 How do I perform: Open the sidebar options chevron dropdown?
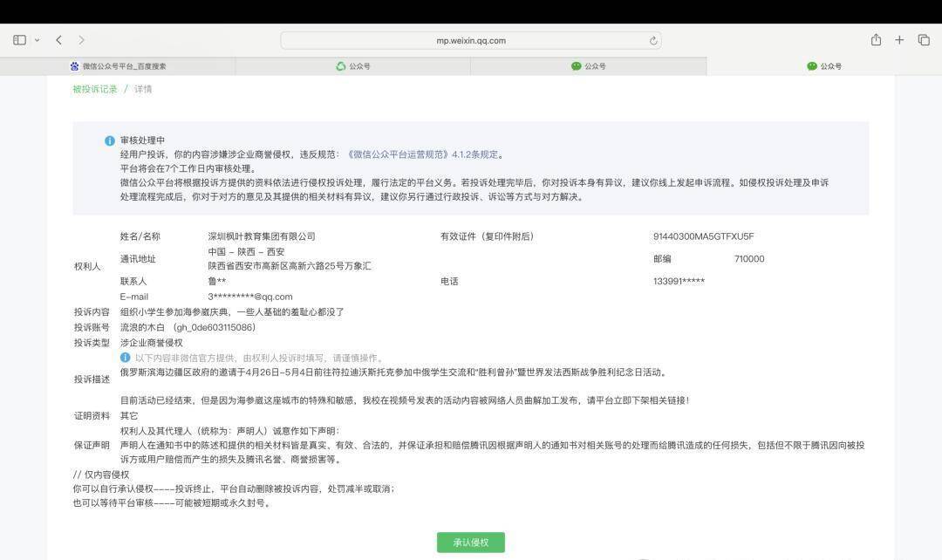coord(37,40)
